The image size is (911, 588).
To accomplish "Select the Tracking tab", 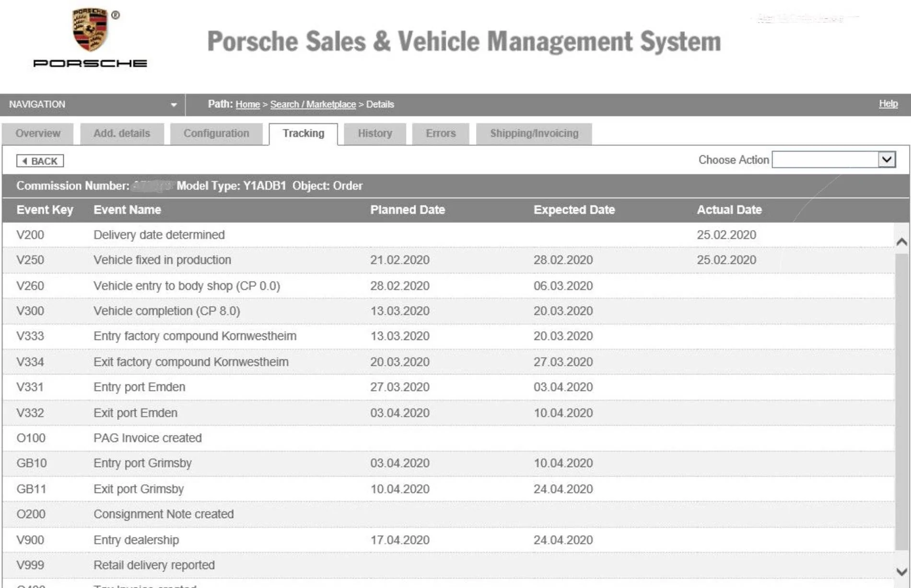I will (x=304, y=134).
